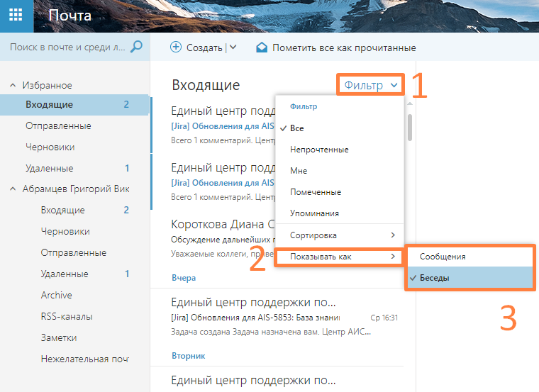The height and width of the screenshot is (392, 539).
Task: Choose Сообщения view option
Action: [443, 256]
